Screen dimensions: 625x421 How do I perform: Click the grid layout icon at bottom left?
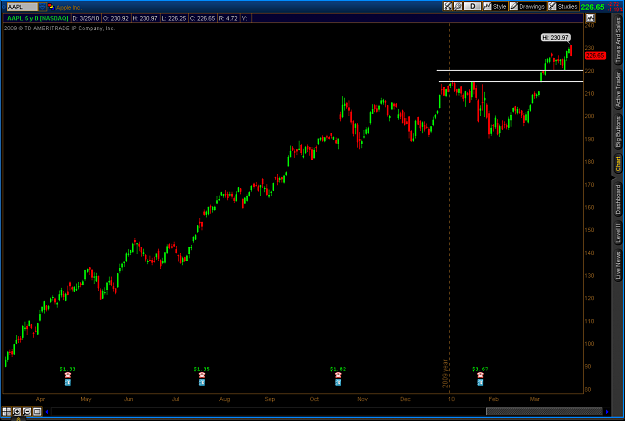(x=7, y=411)
